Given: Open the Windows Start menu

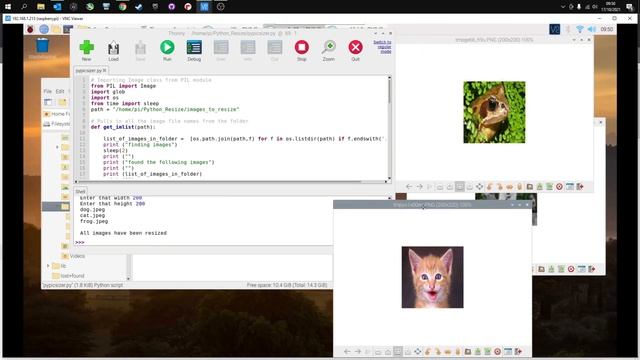Looking at the screenshot, I should [x=8, y=7].
